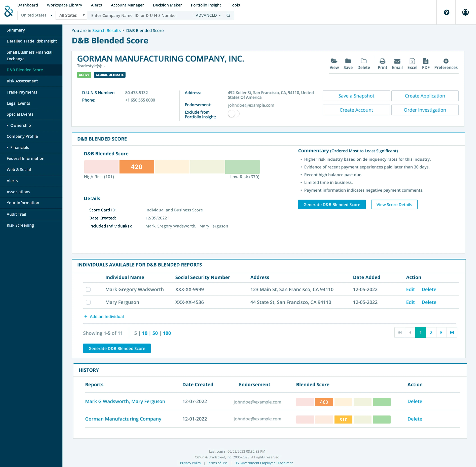Click the 420 score bar segment
This screenshot has width=476, height=467.
pyautogui.click(x=136, y=167)
